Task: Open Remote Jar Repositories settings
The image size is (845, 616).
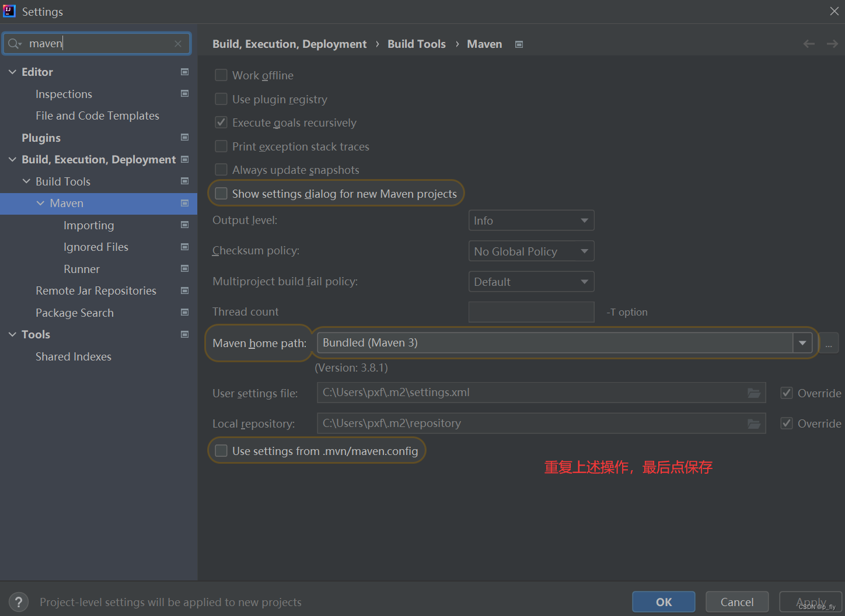Action: click(96, 290)
